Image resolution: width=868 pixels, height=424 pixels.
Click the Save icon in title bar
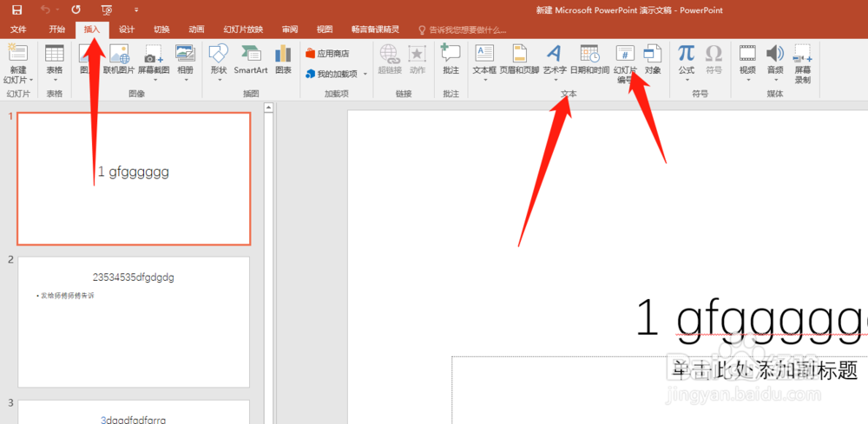click(x=17, y=10)
